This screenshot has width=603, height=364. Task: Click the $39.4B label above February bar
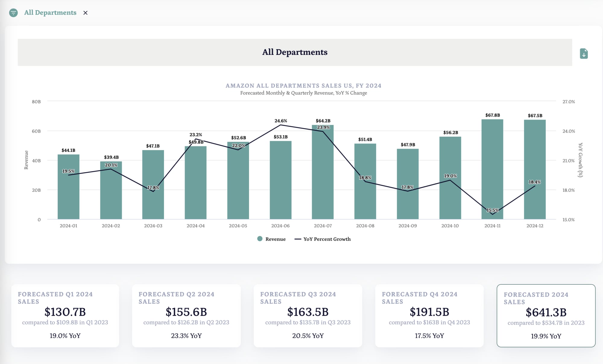click(x=111, y=157)
